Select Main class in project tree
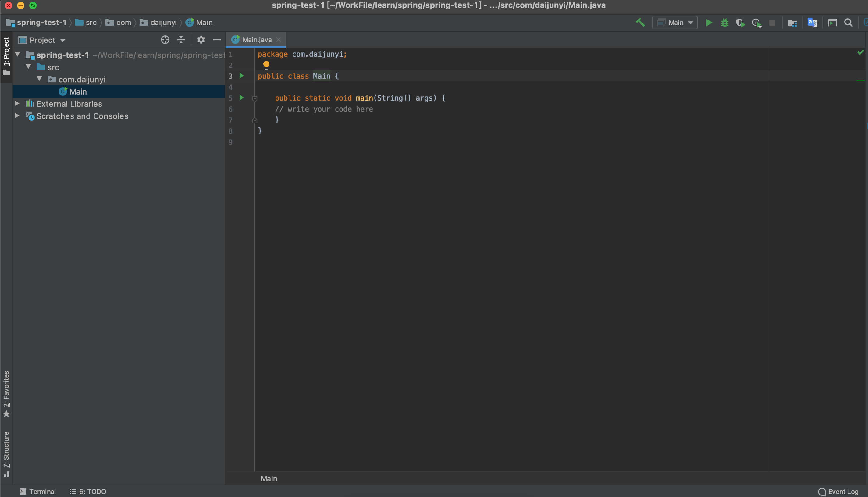Viewport: 868px width, 497px height. pyautogui.click(x=119, y=91)
